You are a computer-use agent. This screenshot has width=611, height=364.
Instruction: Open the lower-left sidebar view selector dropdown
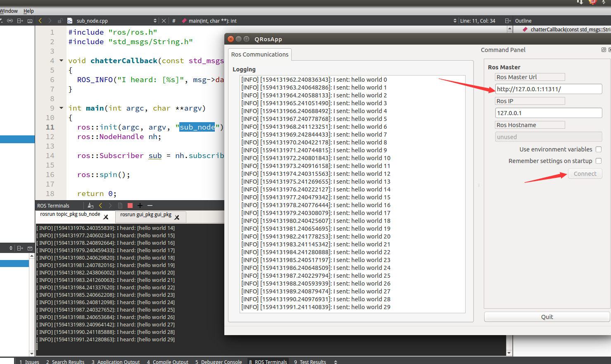tap(11, 248)
